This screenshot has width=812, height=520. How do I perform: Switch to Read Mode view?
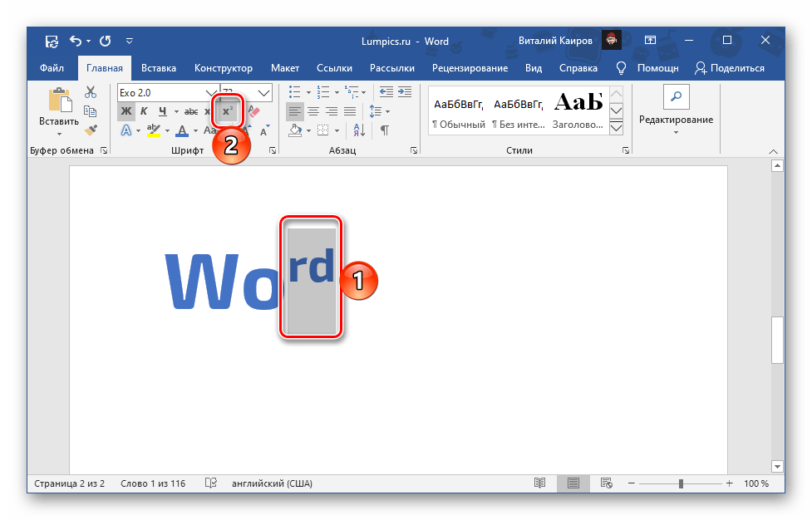539,483
